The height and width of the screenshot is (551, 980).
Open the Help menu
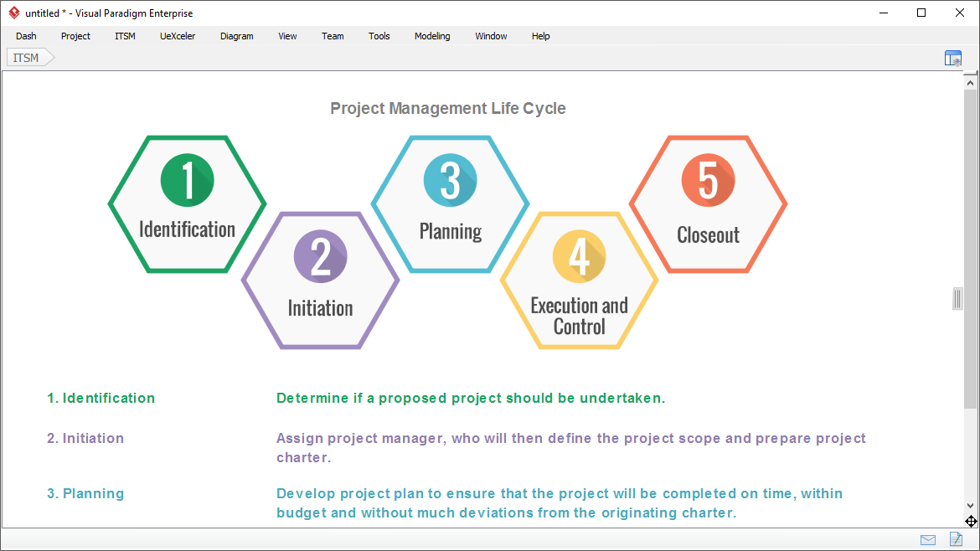pos(540,36)
